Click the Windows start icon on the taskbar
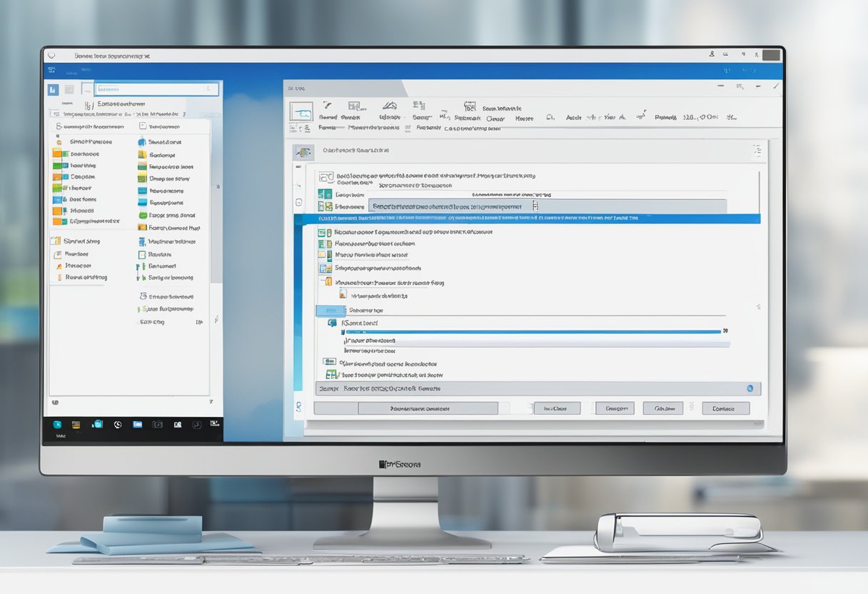The width and height of the screenshot is (868, 594). point(57,424)
